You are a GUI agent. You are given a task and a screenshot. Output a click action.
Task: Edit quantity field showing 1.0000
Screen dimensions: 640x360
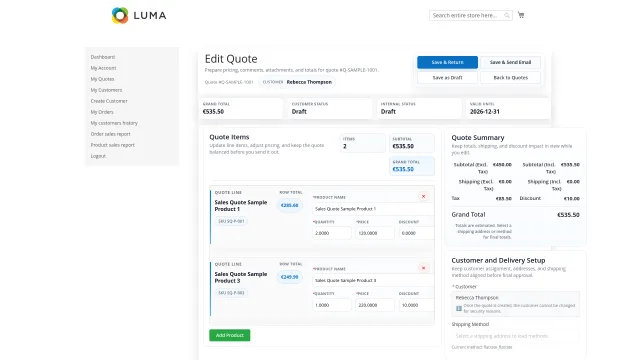[x=332, y=305]
